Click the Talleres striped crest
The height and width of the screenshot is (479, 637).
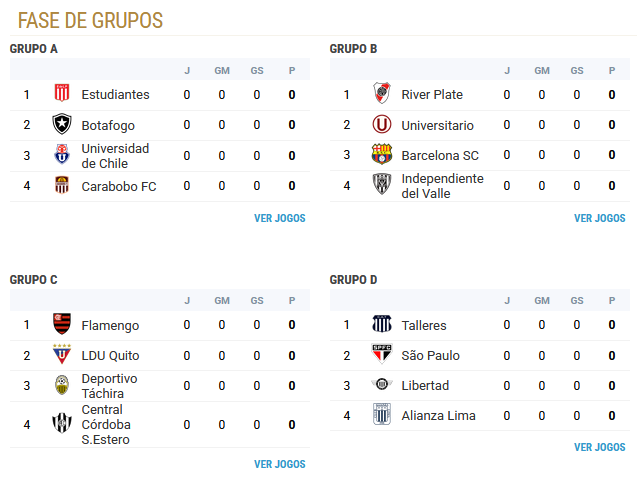[382, 324]
